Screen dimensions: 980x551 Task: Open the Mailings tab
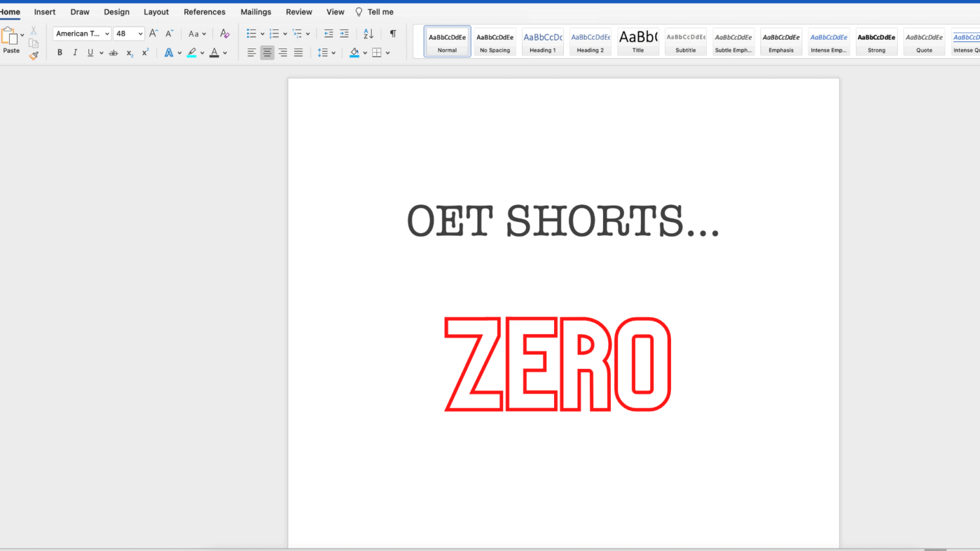coord(255,12)
